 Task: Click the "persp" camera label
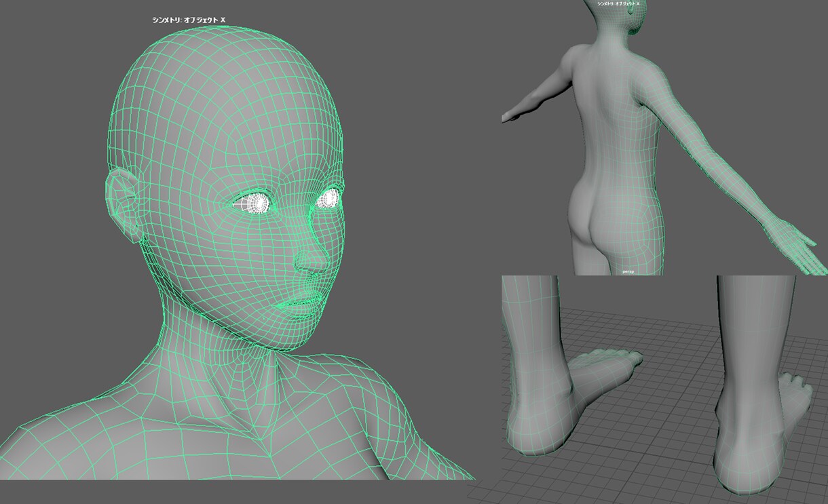[x=627, y=271]
